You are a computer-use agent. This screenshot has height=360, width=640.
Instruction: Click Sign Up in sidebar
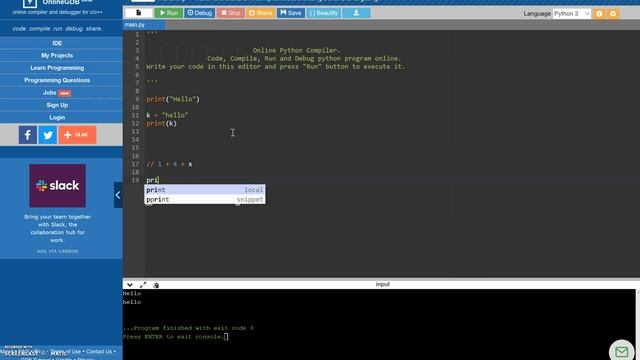click(x=57, y=105)
